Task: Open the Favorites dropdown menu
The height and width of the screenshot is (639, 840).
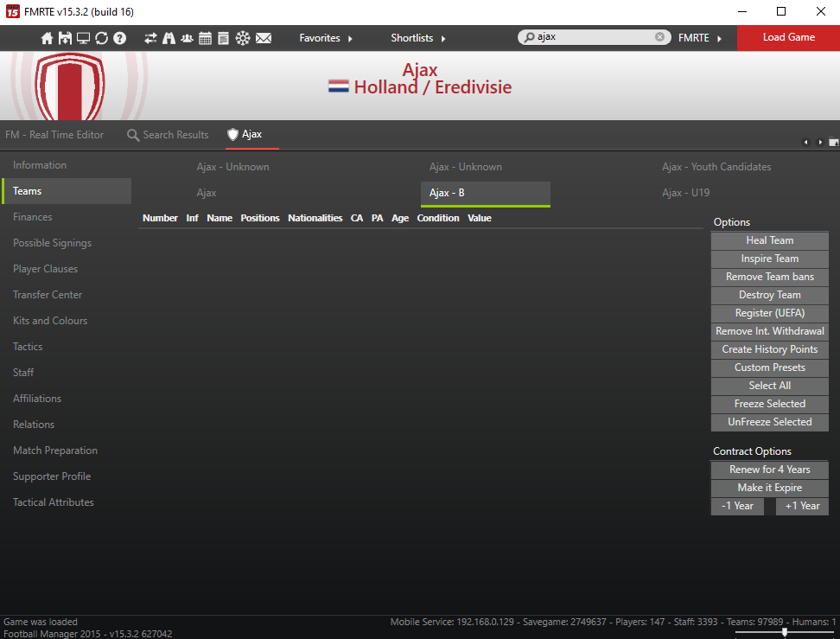Action: [326, 38]
